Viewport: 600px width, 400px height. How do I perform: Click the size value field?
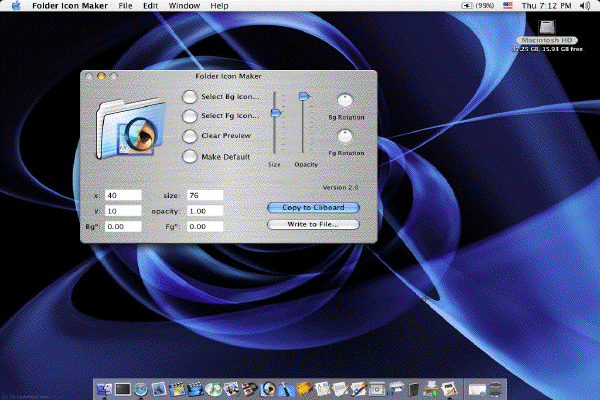point(205,195)
